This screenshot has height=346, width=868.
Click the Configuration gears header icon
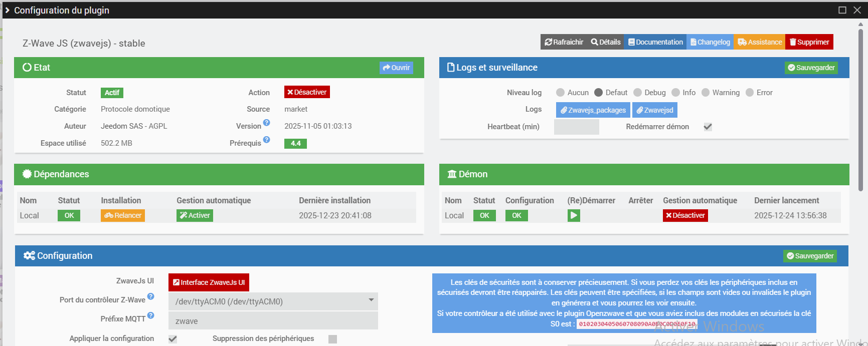pos(29,255)
